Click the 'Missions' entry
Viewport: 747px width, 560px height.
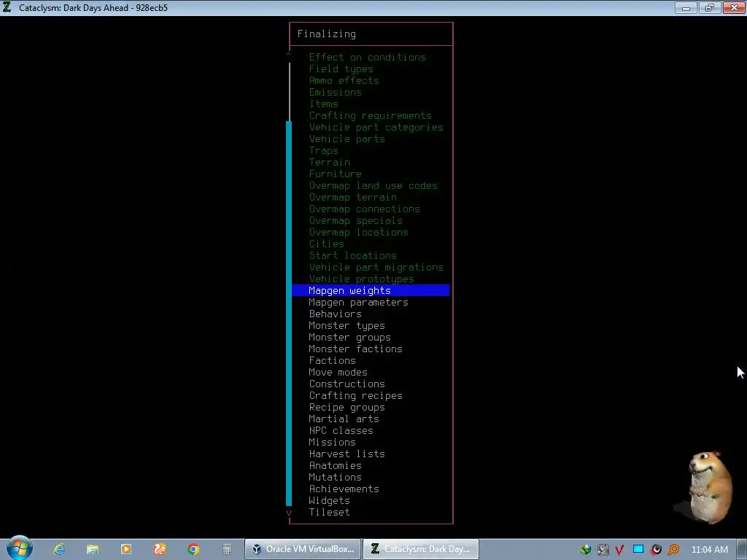(x=332, y=443)
